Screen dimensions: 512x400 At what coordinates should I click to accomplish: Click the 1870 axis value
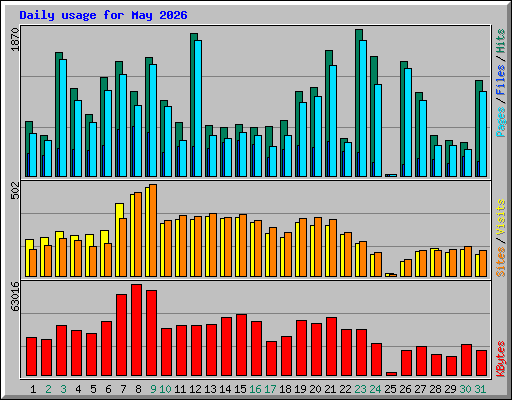click(x=15, y=40)
